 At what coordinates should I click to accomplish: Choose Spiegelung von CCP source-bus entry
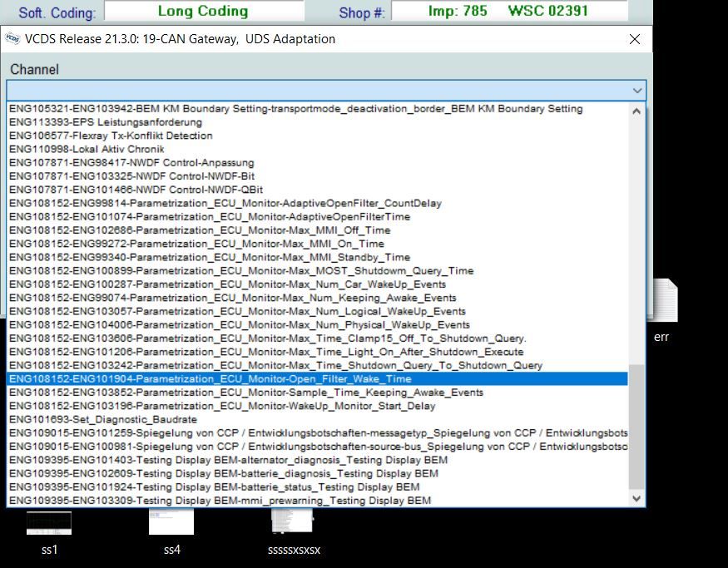point(318,446)
